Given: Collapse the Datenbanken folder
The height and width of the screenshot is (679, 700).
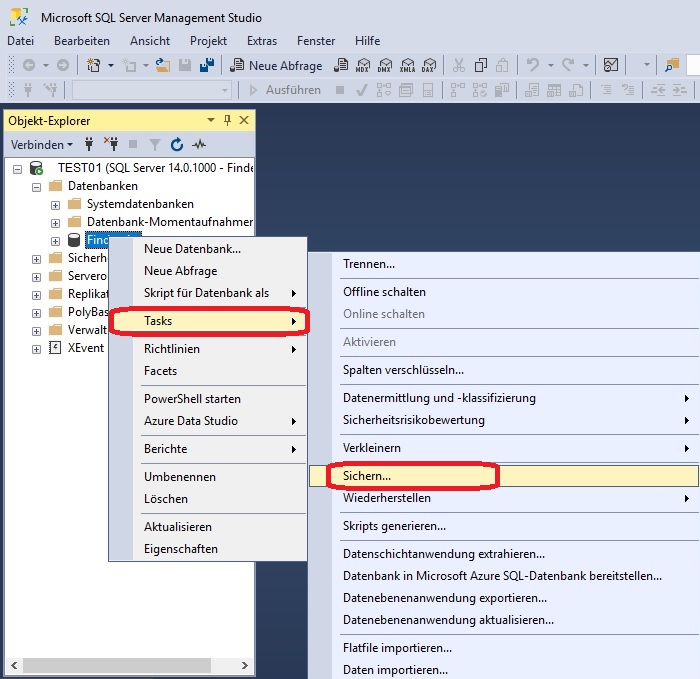Looking at the screenshot, I should (37, 187).
